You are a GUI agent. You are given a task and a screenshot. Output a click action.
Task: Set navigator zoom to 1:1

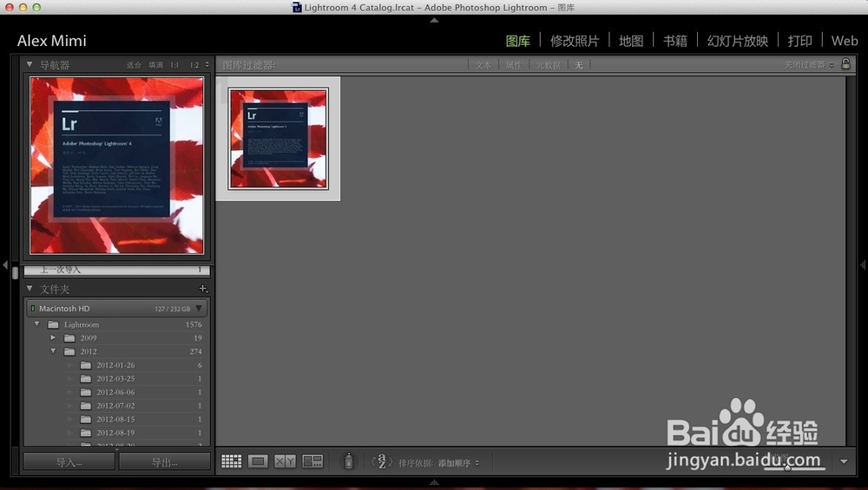point(174,65)
